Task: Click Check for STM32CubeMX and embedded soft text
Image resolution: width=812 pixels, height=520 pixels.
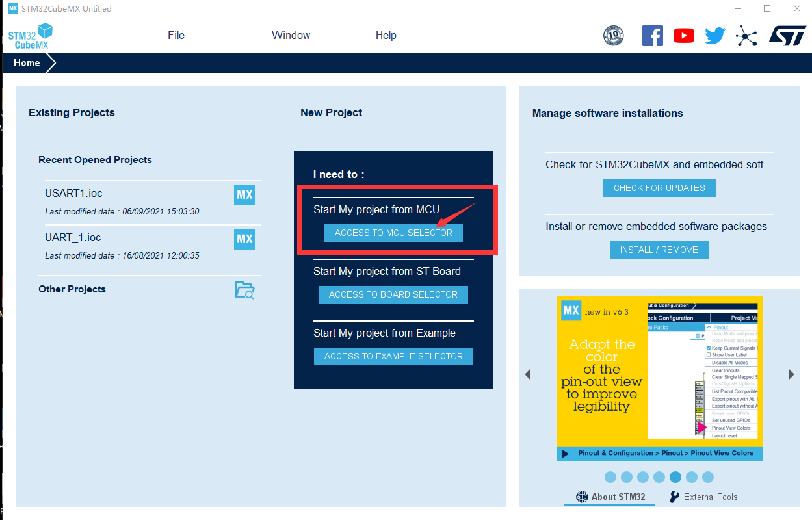Action: tap(659, 165)
